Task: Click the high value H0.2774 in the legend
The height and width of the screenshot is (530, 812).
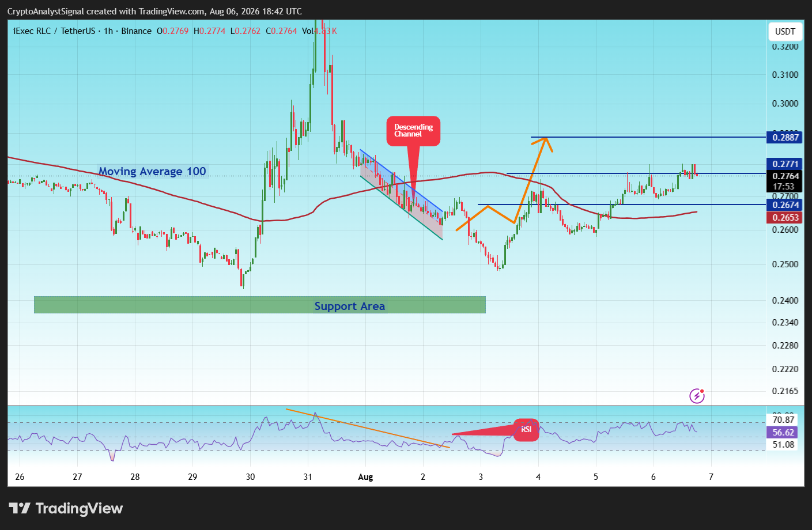Action: (x=209, y=31)
